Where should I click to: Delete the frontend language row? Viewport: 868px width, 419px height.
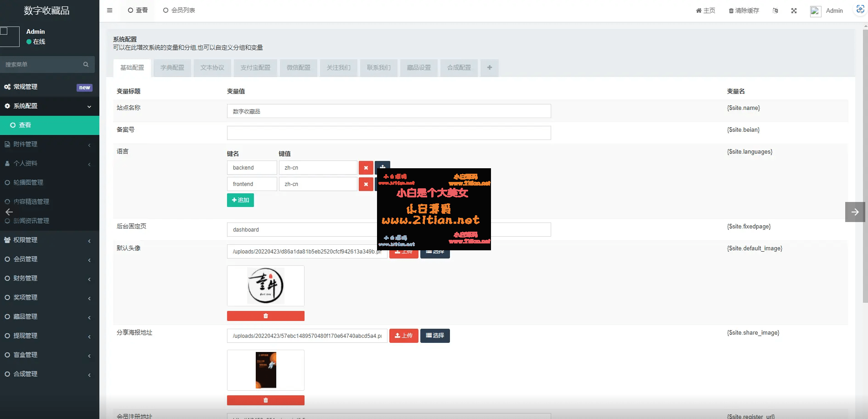point(366,184)
